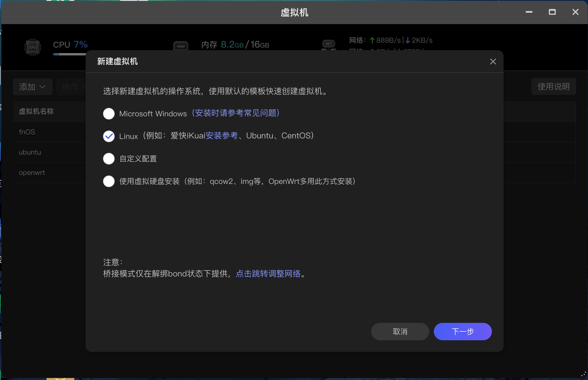Select the Linux radio option
This screenshot has width=588, height=380.
click(x=109, y=136)
